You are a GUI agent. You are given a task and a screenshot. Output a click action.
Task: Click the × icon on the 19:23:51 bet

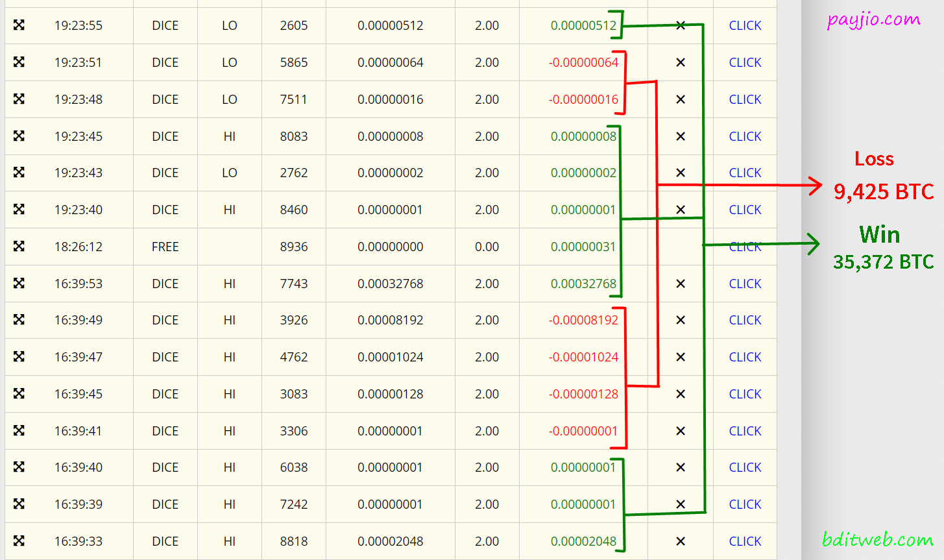click(681, 62)
